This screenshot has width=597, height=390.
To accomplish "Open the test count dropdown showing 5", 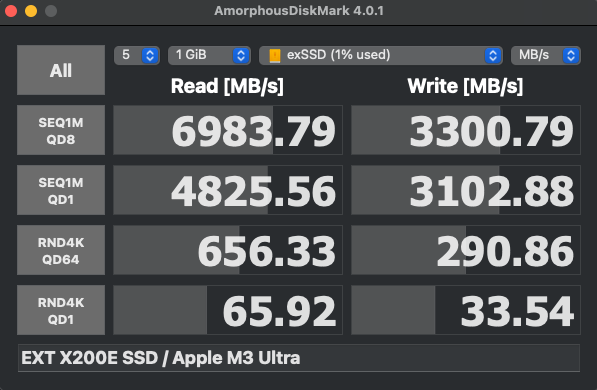I will pyautogui.click(x=137, y=56).
